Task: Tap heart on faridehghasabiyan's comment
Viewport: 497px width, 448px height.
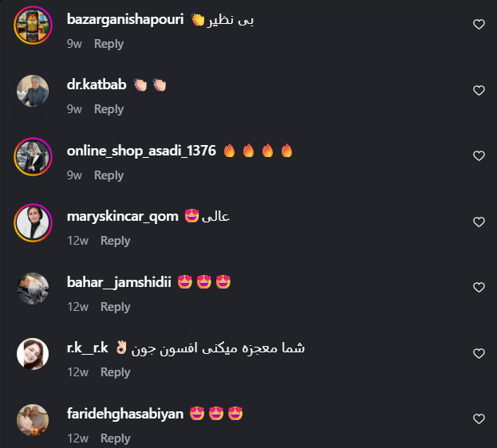Action: [x=479, y=419]
